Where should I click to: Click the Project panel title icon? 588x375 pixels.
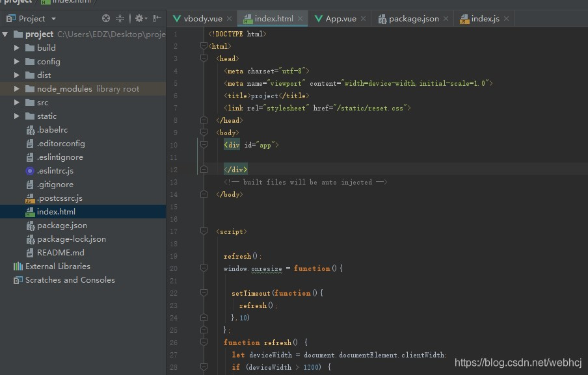tap(11, 18)
